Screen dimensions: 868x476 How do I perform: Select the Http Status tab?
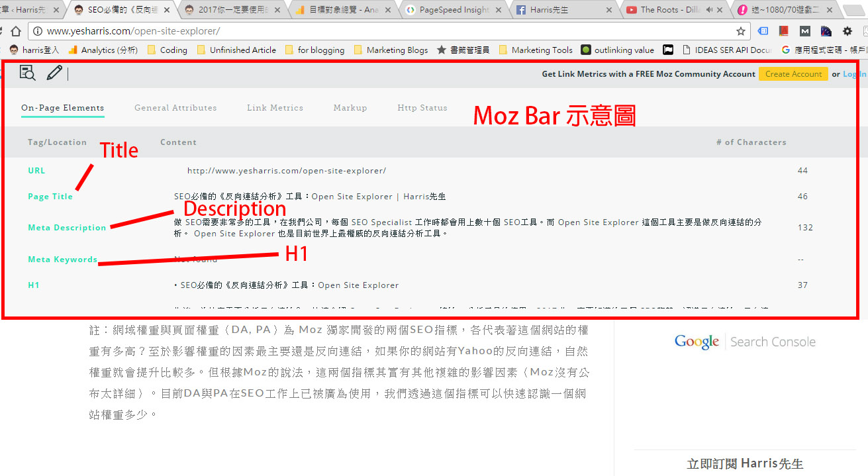(x=422, y=108)
